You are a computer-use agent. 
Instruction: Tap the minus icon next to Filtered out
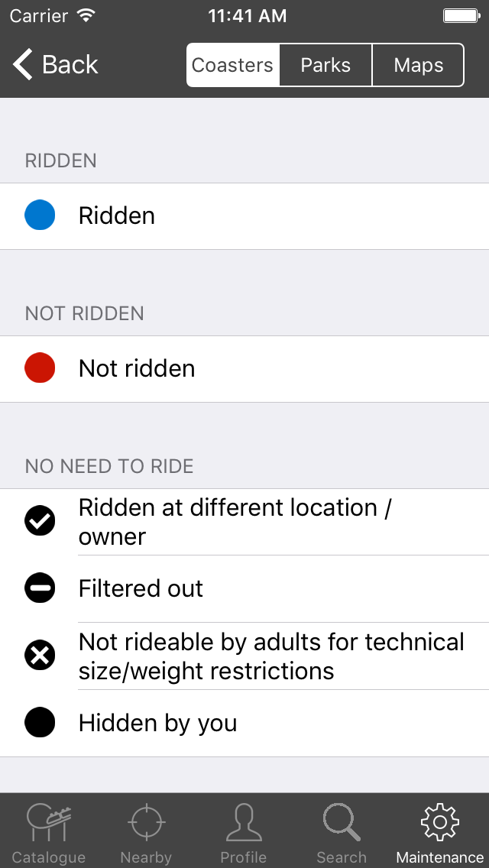tap(40, 588)
